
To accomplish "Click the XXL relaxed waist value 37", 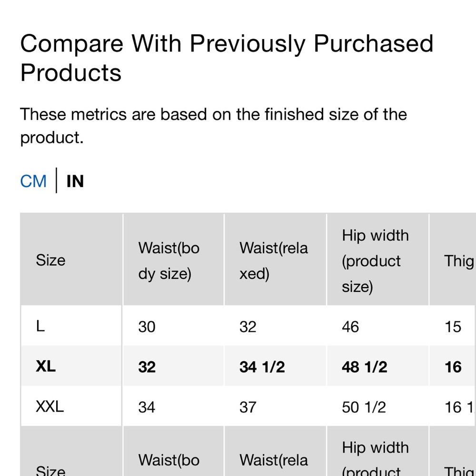I will click(x=248, y=407).
